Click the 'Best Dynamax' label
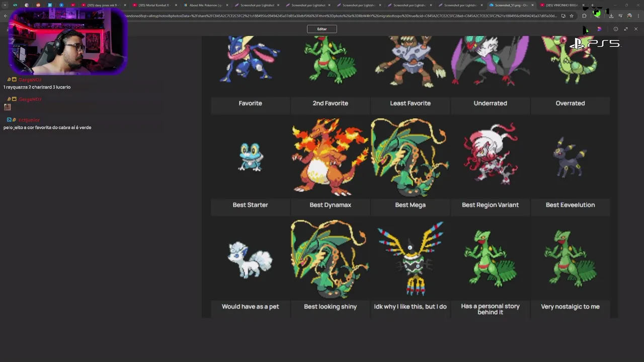 [x=330, y=205]
